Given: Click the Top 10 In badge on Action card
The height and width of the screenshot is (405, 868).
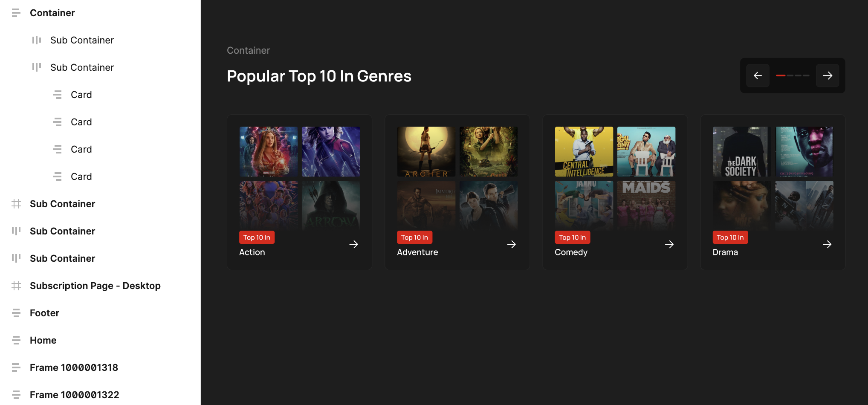Looking at the screenshot, I should point(257,237).
